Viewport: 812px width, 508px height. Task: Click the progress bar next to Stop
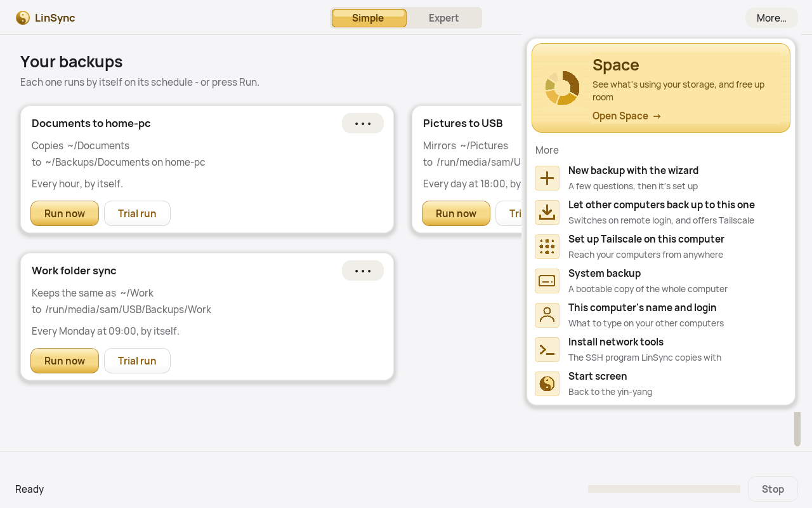[x=664, y=489]
